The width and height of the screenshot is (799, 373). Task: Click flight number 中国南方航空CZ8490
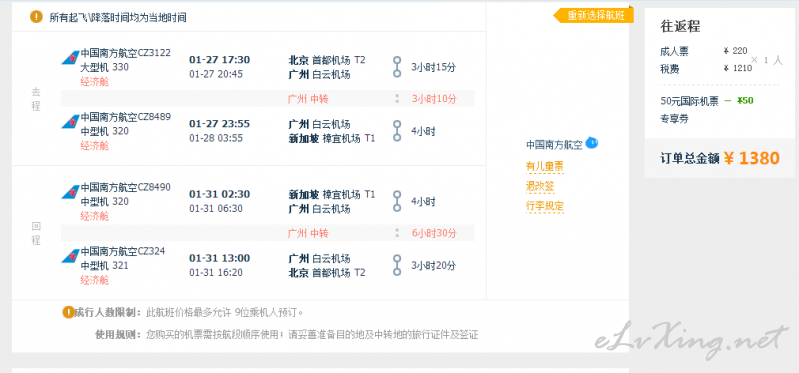pyautogui.click(x=126, y=188)
